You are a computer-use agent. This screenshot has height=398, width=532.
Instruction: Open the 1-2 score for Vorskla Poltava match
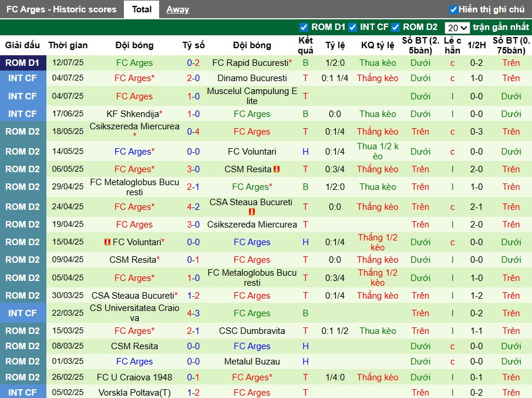(x=193, y=393)
